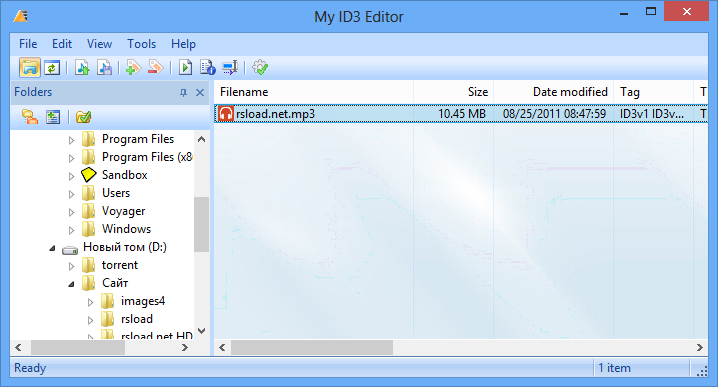Select the Сайт folder
This screenshot has height=387, width=718.
pos(115,283)
